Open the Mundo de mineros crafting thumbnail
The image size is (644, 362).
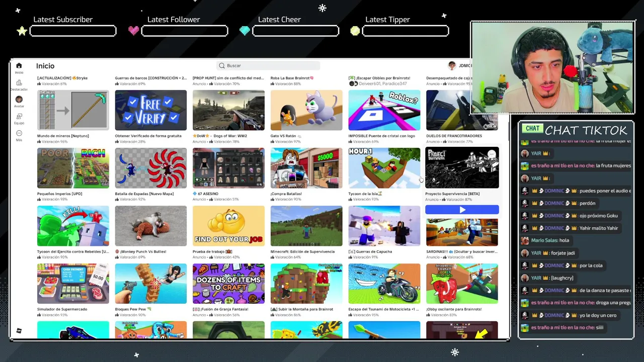tap(73, 110)
